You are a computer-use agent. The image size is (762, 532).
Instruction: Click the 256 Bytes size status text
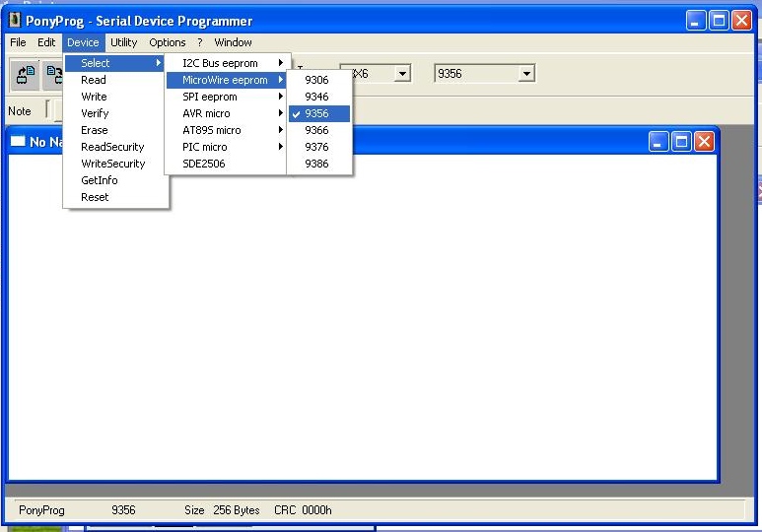(237, 510)
